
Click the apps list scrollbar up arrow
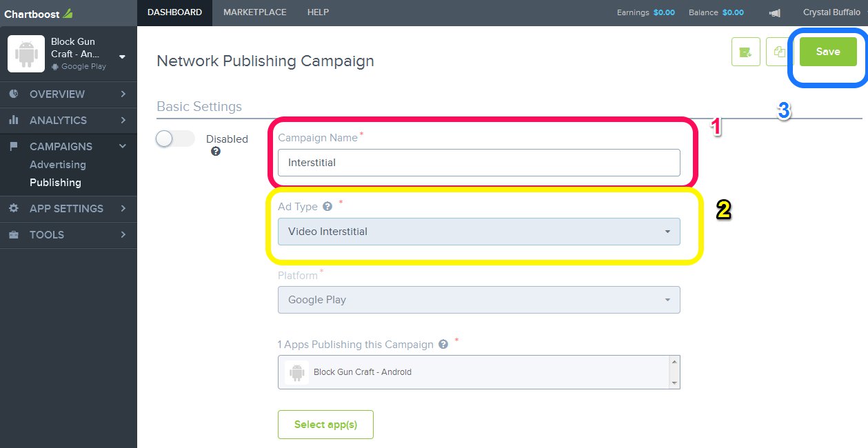point(674,360)
